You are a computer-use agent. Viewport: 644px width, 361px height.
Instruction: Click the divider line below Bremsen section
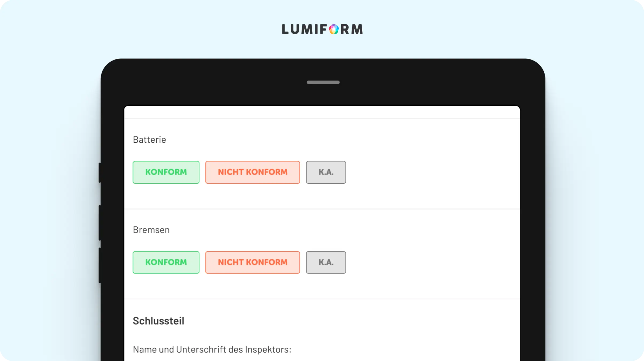pyautogui.click(x=322, y=299)
